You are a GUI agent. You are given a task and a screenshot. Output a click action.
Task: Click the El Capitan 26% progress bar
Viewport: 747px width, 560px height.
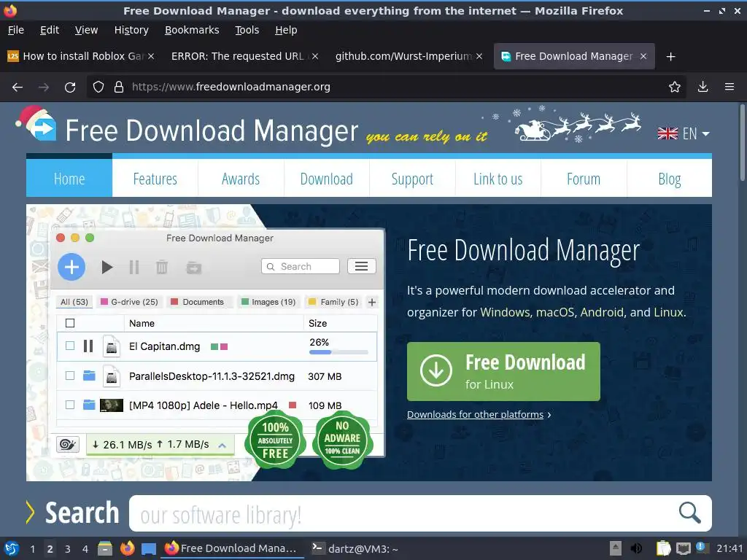338,352
